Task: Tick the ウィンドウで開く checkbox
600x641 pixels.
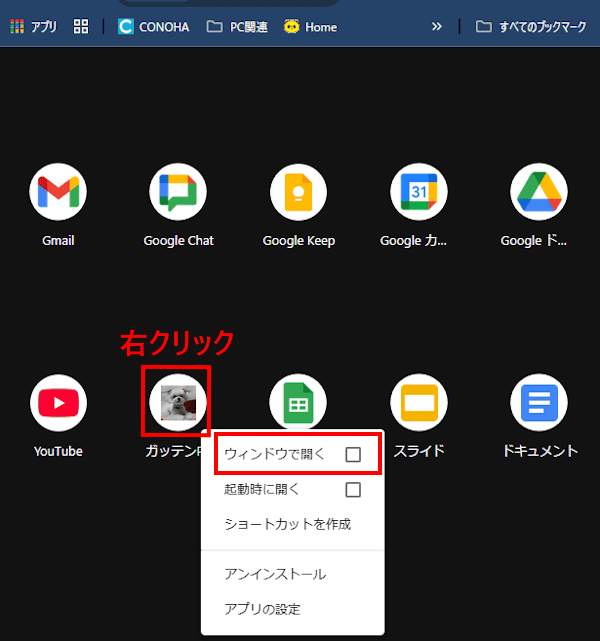Action: tap(353, 454)
